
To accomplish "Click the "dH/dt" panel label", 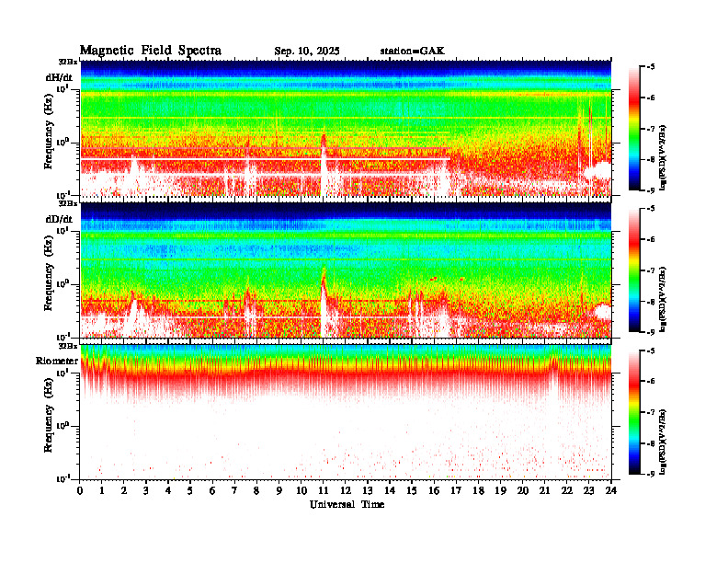I will [59, 77].
